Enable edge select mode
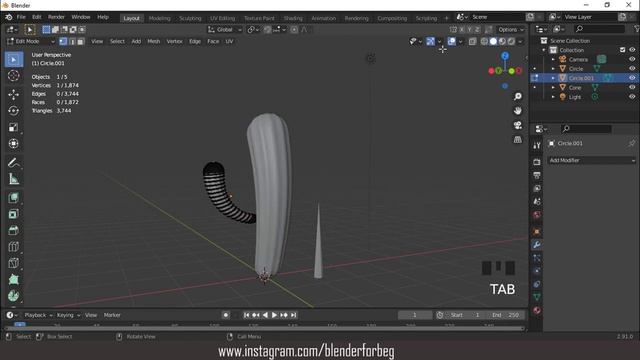Image resolution: width=640 pixels, height=360 pixels. [x=72, y=41]
